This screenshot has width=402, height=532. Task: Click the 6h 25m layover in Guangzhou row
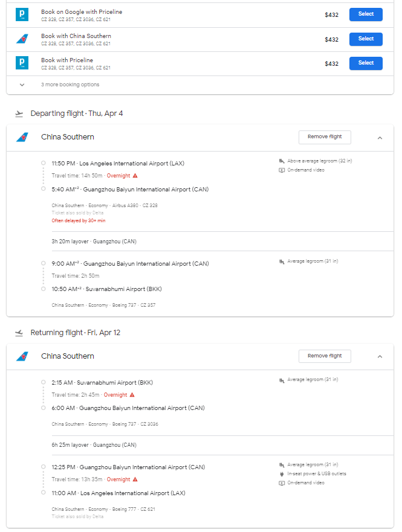tap(94, 445)
